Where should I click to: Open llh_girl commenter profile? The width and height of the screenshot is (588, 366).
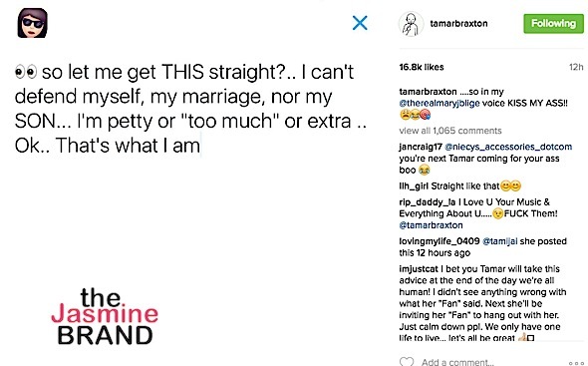414,186
